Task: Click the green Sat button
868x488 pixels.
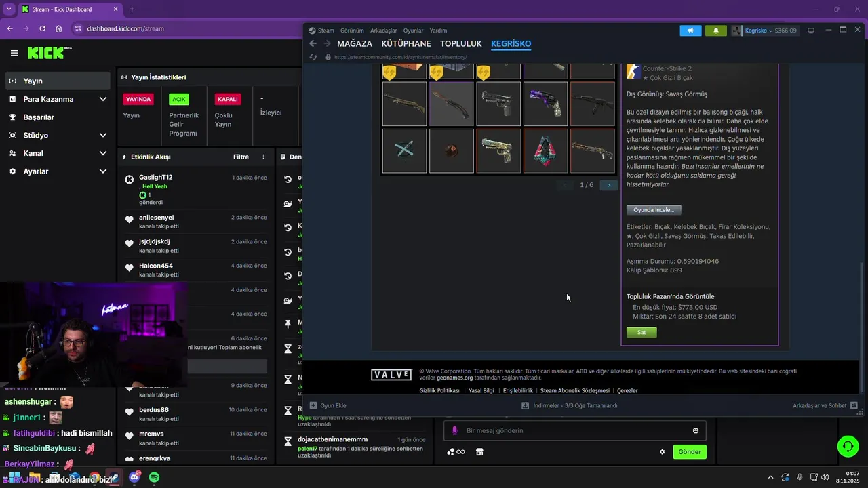Action: [642, 332]
